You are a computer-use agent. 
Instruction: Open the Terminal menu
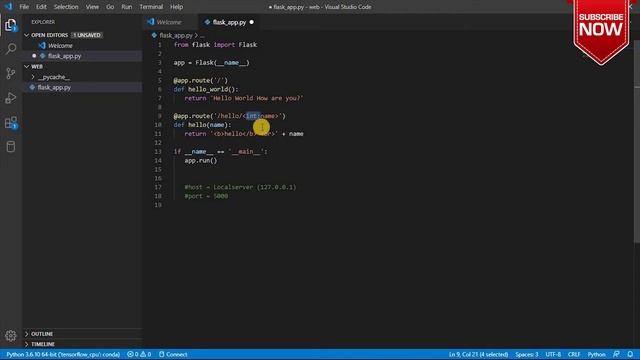click(151, 7)
